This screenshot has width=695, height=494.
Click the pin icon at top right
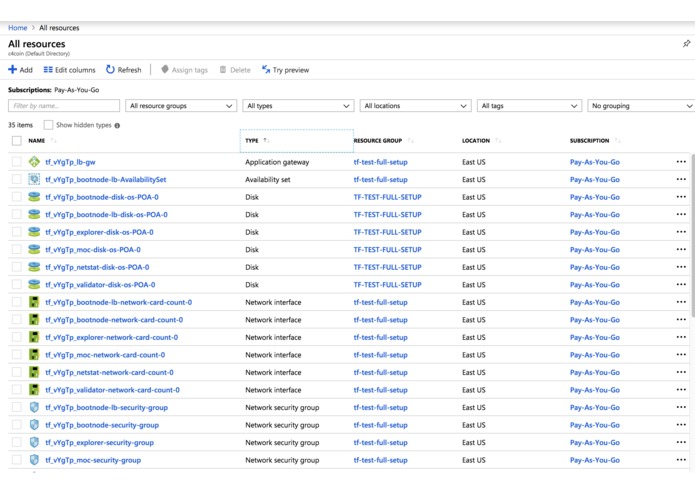click(x=686, y=43)
